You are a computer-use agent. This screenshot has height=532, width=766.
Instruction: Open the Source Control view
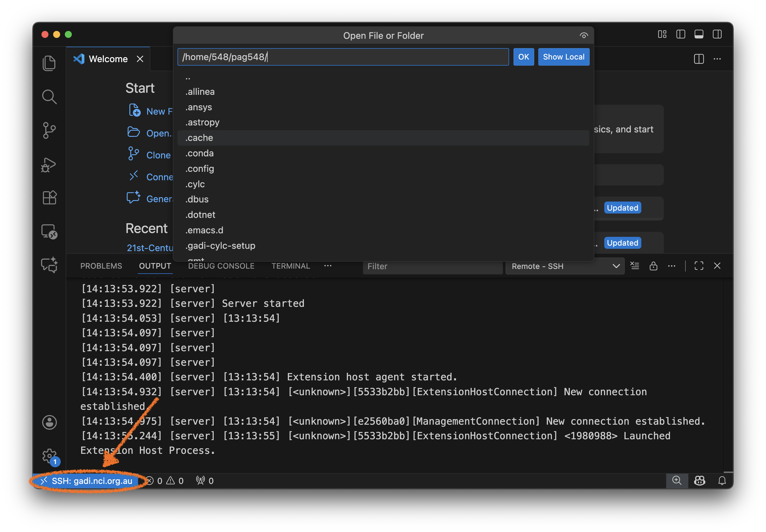tap(49, 131)
